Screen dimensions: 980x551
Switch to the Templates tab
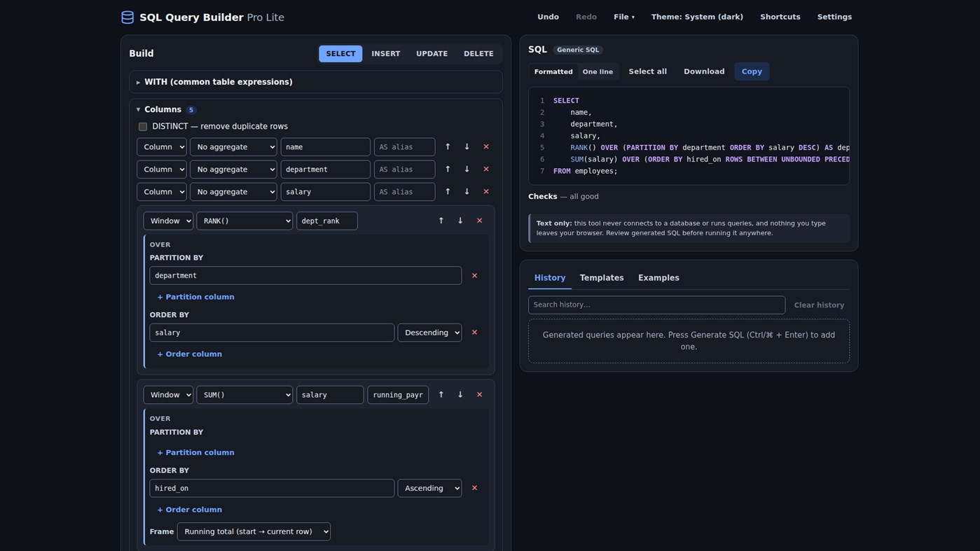602,278
